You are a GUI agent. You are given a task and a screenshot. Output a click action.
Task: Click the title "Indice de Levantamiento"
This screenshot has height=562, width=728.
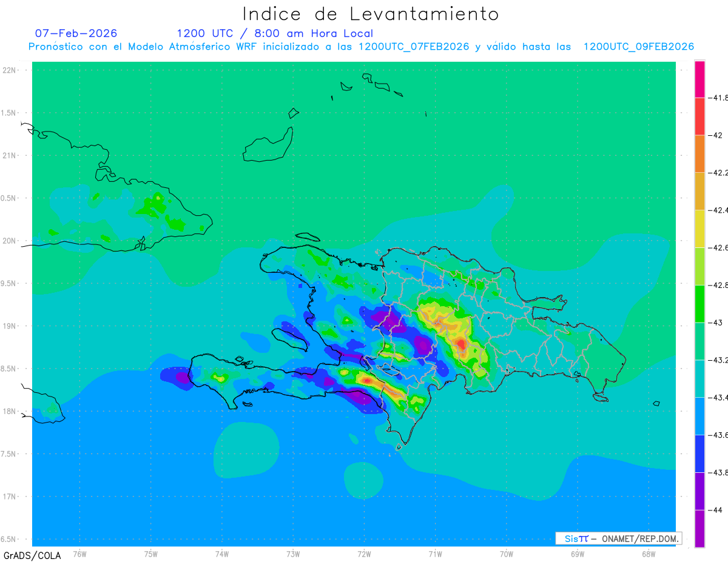coord(371,13)
